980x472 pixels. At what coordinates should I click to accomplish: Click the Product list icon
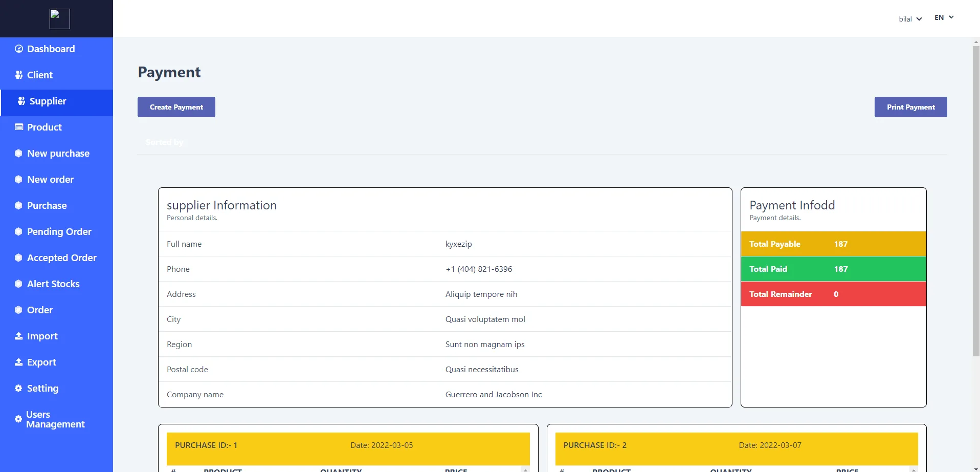point(19,127)
